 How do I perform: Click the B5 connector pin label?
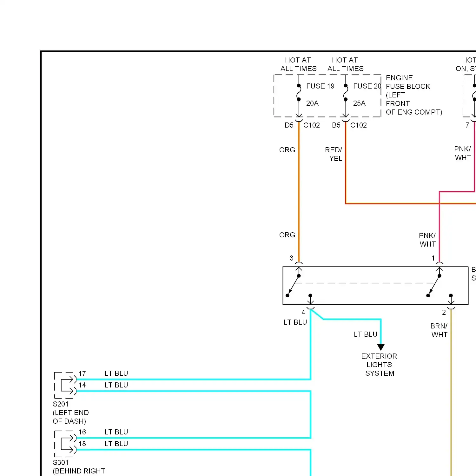[x=336, y=125]
